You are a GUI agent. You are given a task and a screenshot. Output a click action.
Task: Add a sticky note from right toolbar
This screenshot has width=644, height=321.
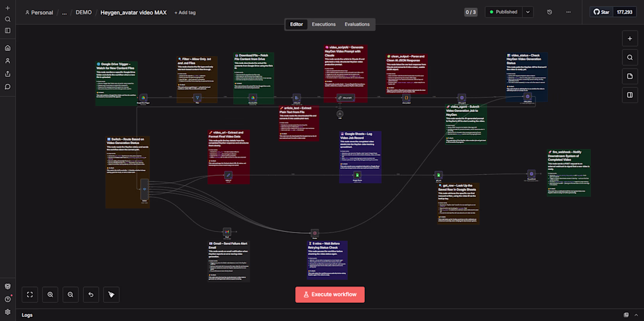coord(629,77)
